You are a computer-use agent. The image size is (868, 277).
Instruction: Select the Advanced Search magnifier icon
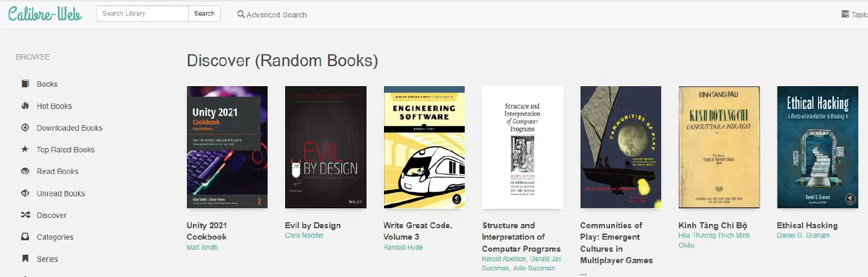(x=241, y=14)
